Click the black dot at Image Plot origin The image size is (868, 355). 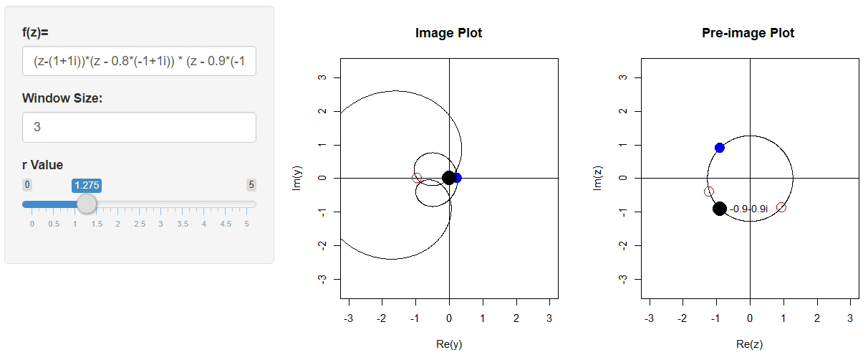(x=449, y=178)
